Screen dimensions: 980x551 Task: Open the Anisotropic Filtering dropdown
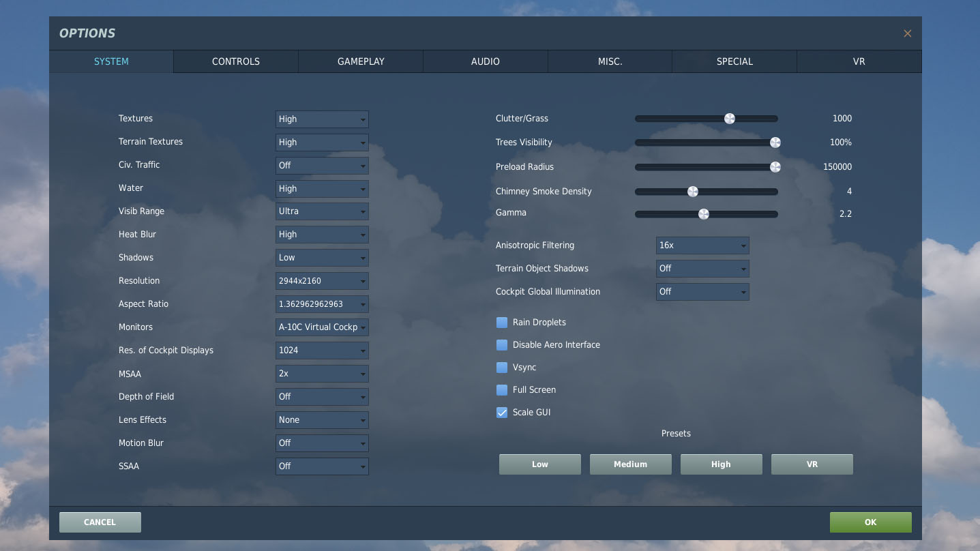(702, 245)
